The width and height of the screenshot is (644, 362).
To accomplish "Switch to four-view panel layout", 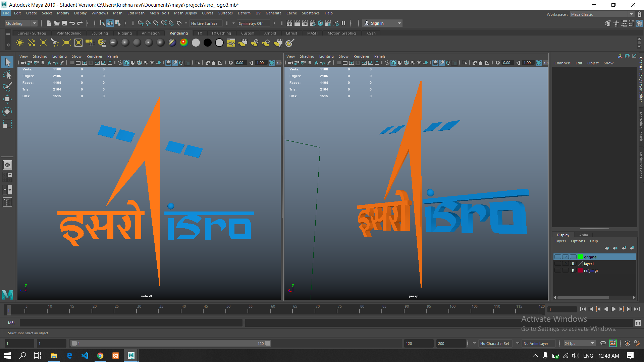I will 7,177.
